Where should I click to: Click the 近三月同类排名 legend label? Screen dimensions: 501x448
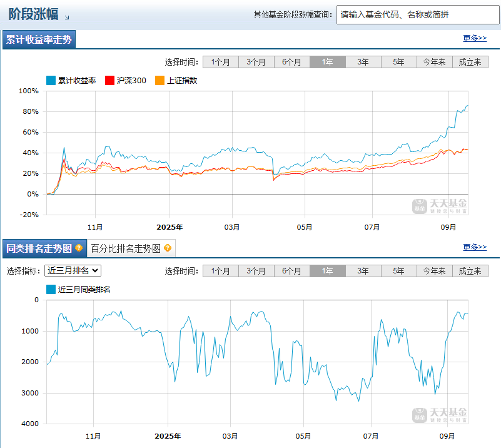coord(84,290)
